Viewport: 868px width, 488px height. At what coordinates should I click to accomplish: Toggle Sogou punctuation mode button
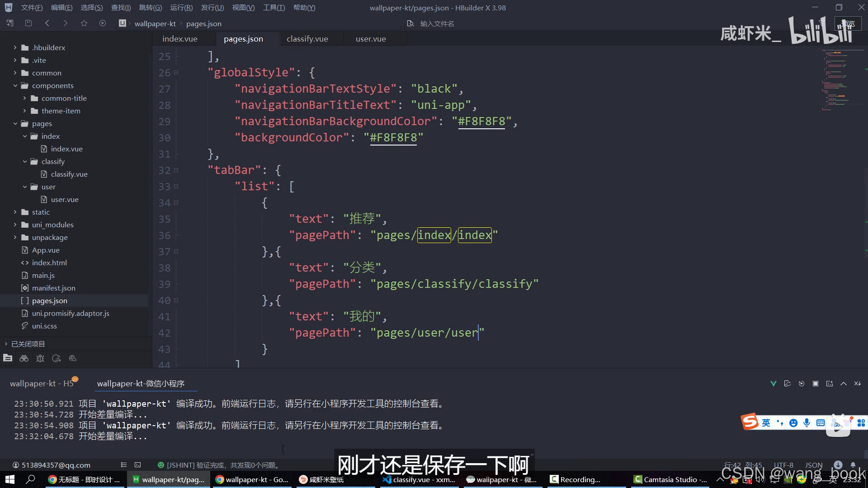780,423
